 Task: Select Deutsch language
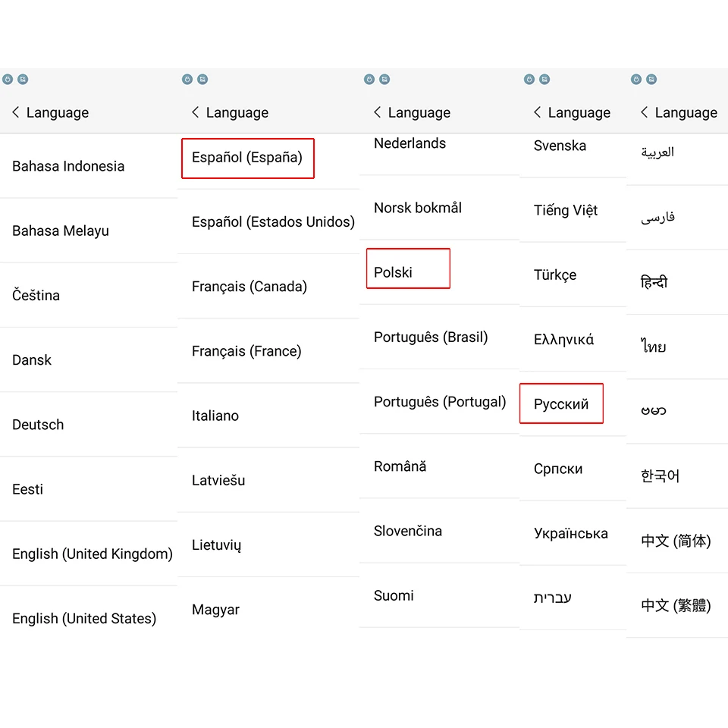tap(89, 425)
